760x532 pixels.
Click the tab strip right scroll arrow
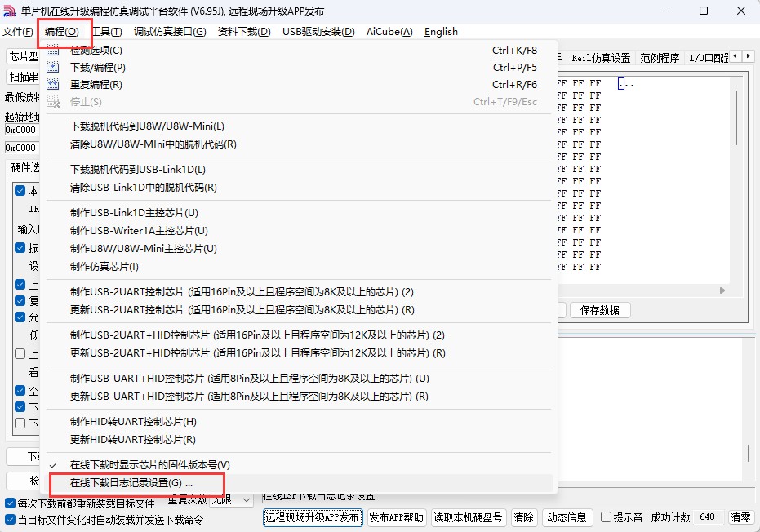[748, 56]
